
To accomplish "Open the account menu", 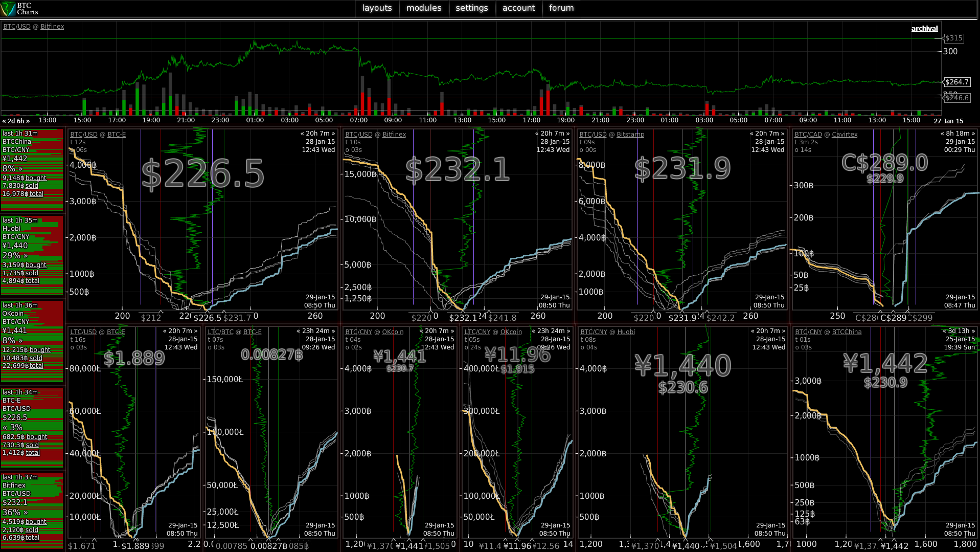I will 518,8.
